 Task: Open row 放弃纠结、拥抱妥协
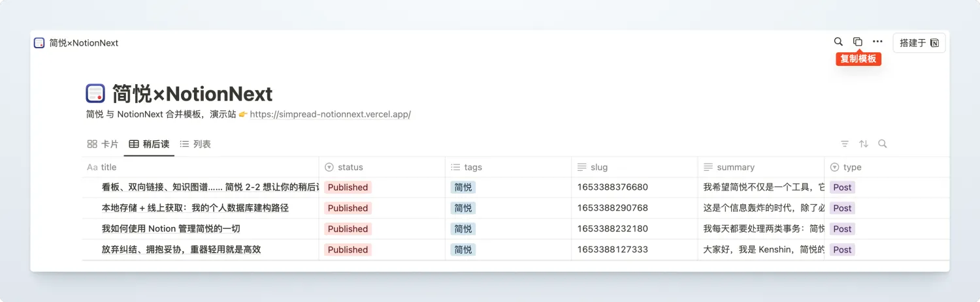click(182, 250)
